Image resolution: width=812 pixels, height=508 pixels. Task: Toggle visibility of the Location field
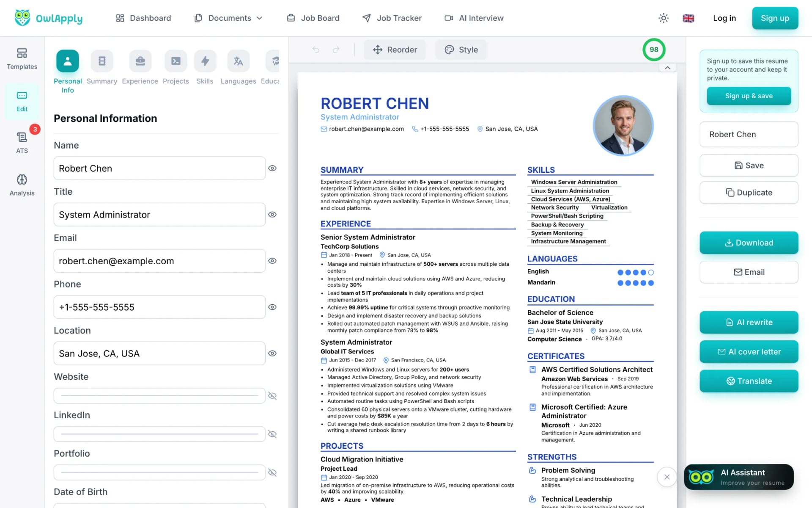click(x=272, y=353)
